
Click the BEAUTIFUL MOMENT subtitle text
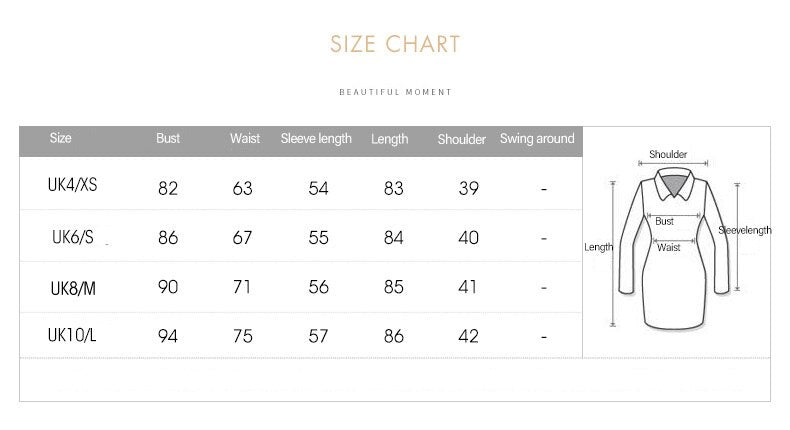coord(395,92)
